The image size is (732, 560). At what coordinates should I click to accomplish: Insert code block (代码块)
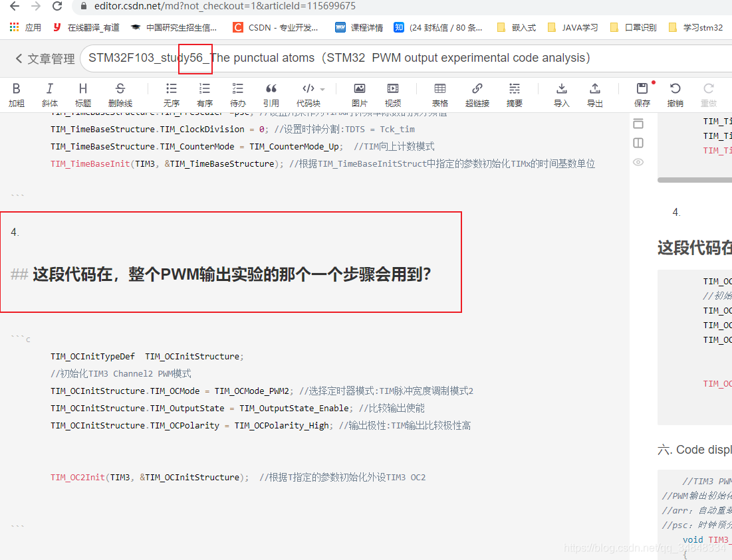[308, 94]
